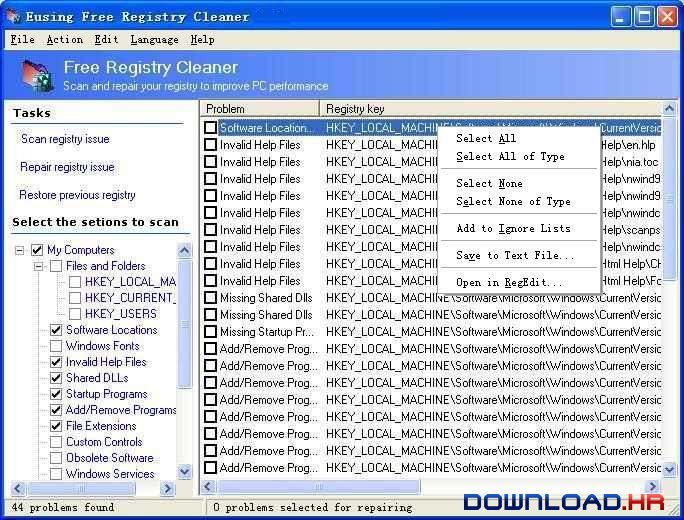Screen dimensions: 684x520
Task: Click scan sections tree scroll down arrow
Action: (x=185, y=471)
